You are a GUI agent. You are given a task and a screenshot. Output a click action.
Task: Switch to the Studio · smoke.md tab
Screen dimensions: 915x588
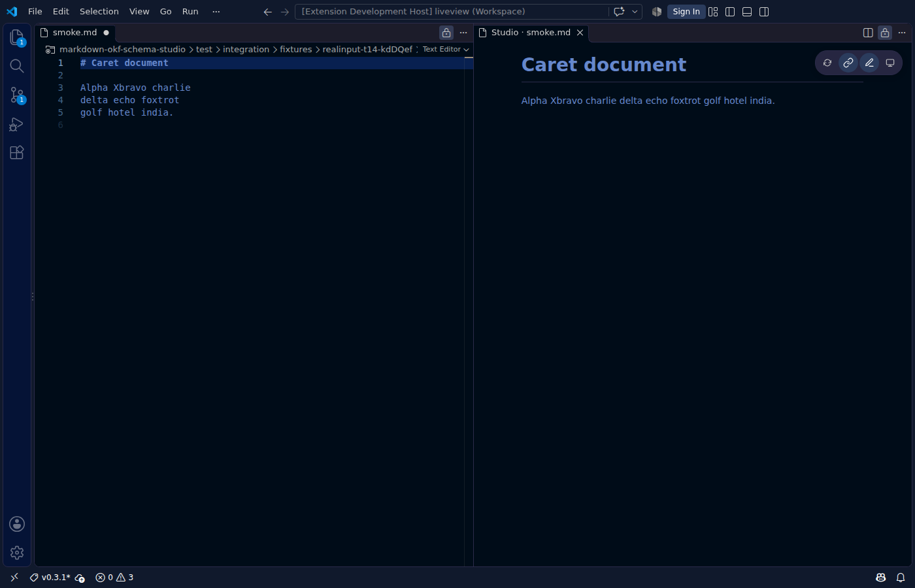[x=531, y=33]
